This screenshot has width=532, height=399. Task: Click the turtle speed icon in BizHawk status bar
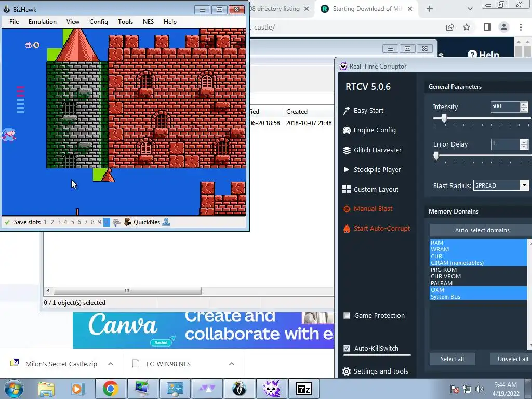coord(117,222)
